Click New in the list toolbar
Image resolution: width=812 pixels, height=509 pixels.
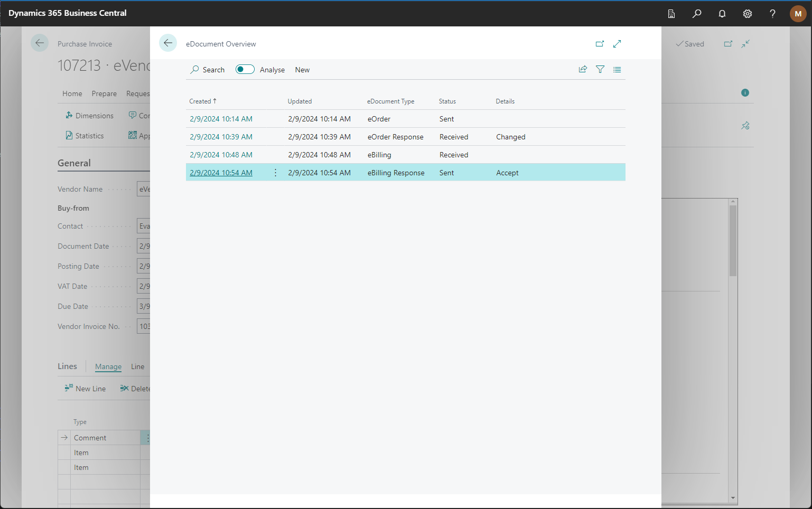pyautogui.click(x=302, y=70)
